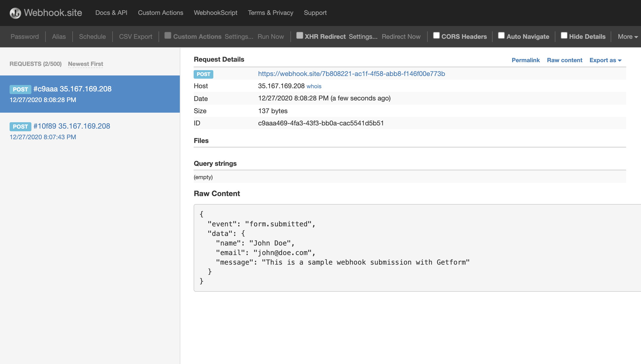Toggle the Auto Navigate checkbox
Image resolution: width=641 pixels, height=364 pixels.
(x=501, y=36)
